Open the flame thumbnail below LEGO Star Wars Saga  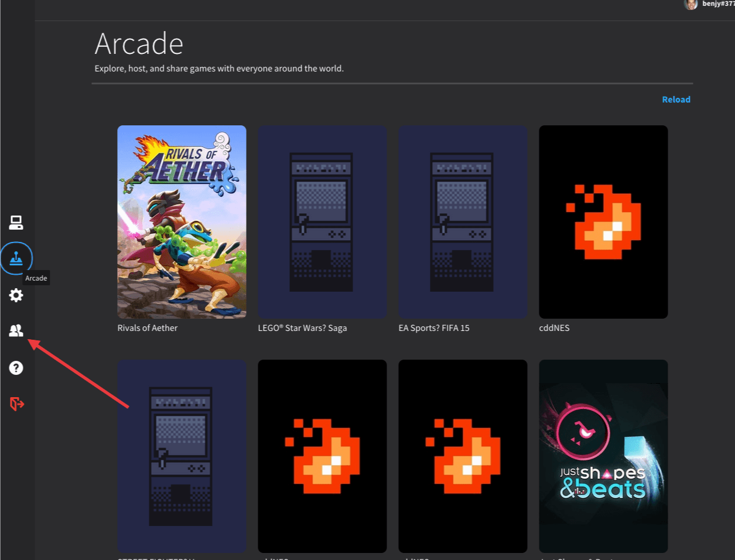pos(322,456)
